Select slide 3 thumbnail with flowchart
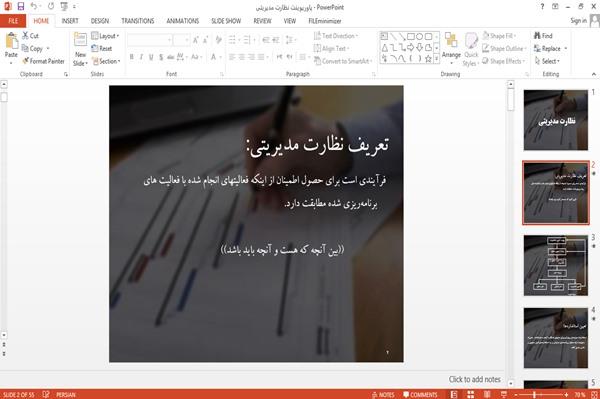600x399 pixels. [x=556, y=265]
